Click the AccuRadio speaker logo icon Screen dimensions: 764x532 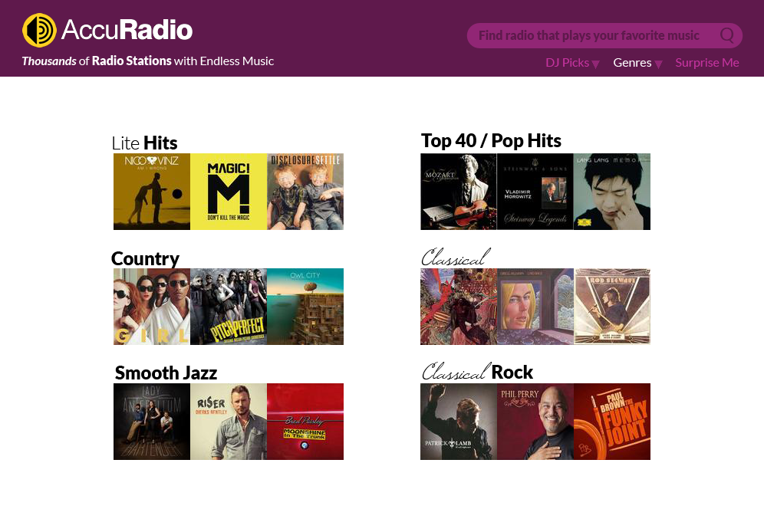tap(39, 30)
